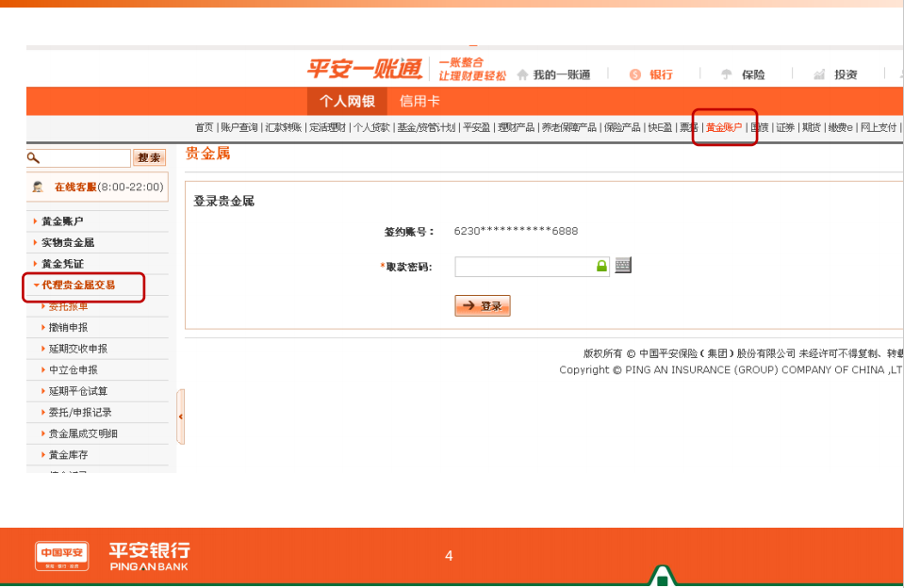
Task: Open 委托/申报记录 in the sidebar
Action: 80,413
